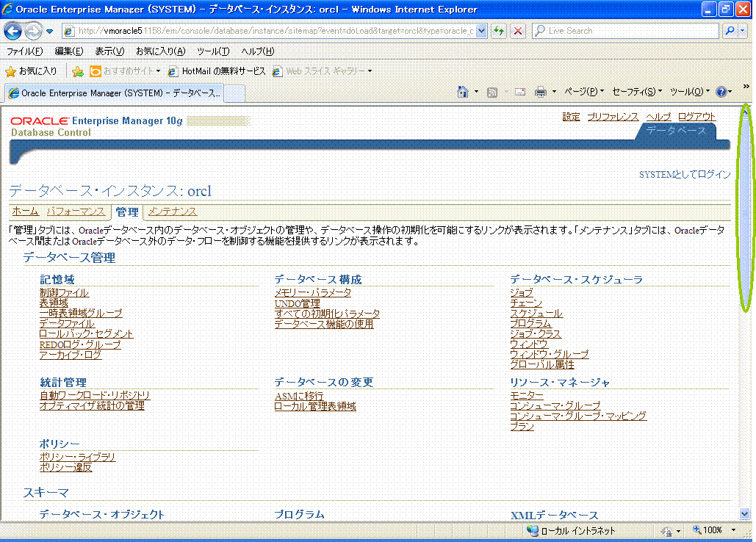Open the コンシューマ・グループ・マッピング link
Image resolution: width=756 pixels, height=542 pixels.
578,416
